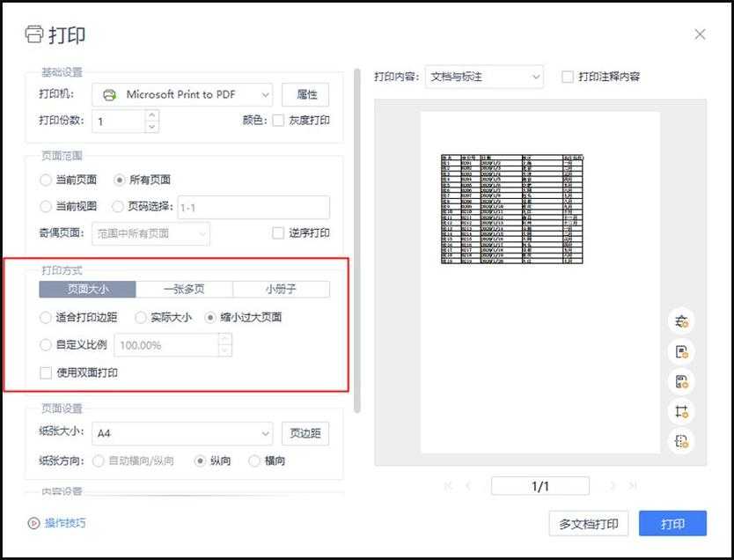This screenshot has height=560, width=734.
Task: Enable 使用双面打印
Action: [45, 373]
